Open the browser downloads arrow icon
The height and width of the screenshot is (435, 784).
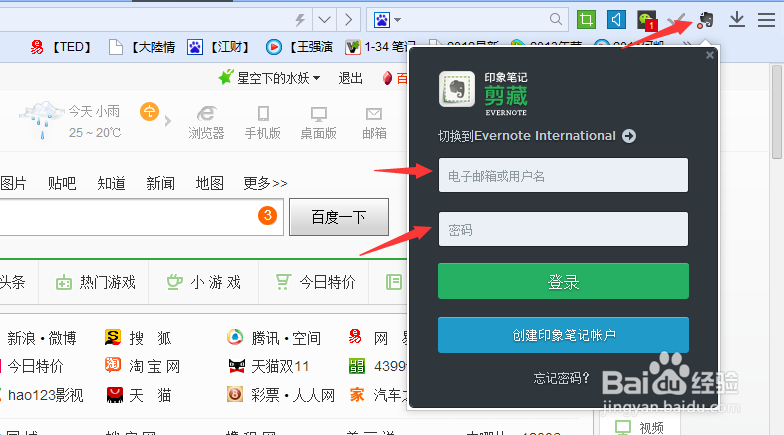pos(736,20)
